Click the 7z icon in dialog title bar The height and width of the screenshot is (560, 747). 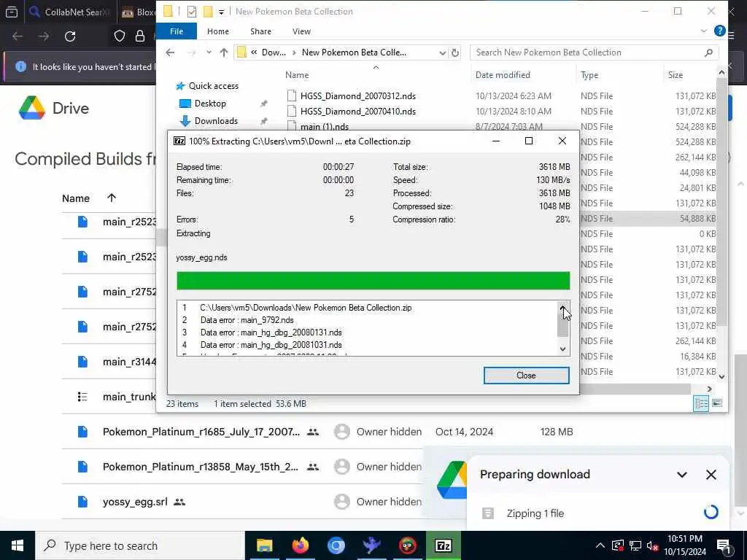(x=179, y=141)
